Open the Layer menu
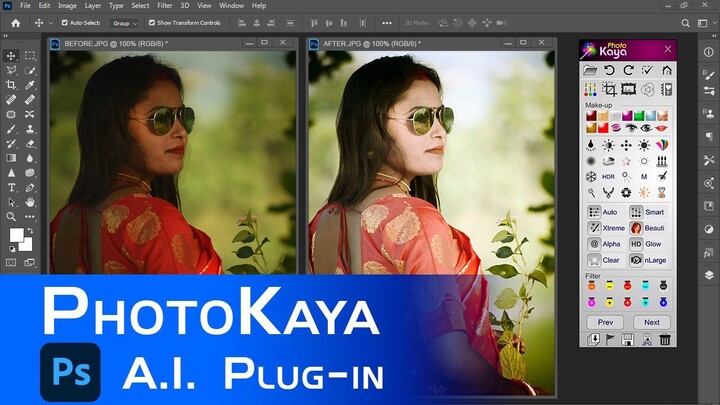 coord(92,6)
